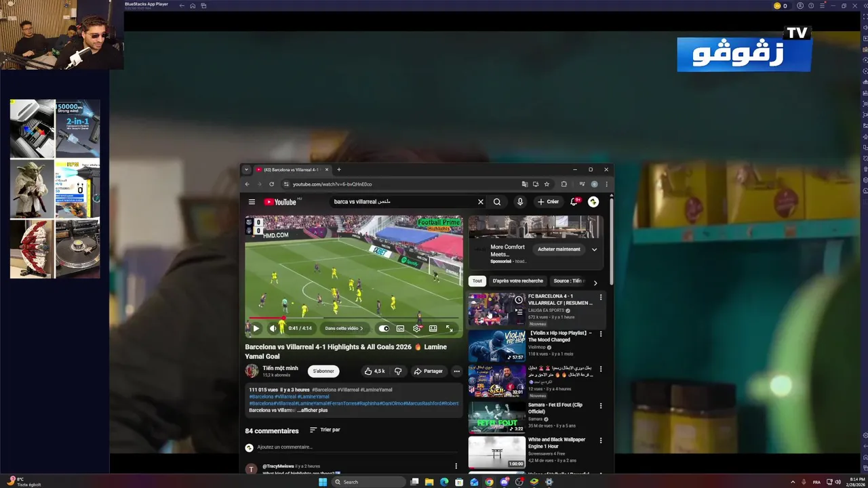This screenshot has width=868, height=488.
Task: Open the video player settings gear
Action: [x=416, y=329]
